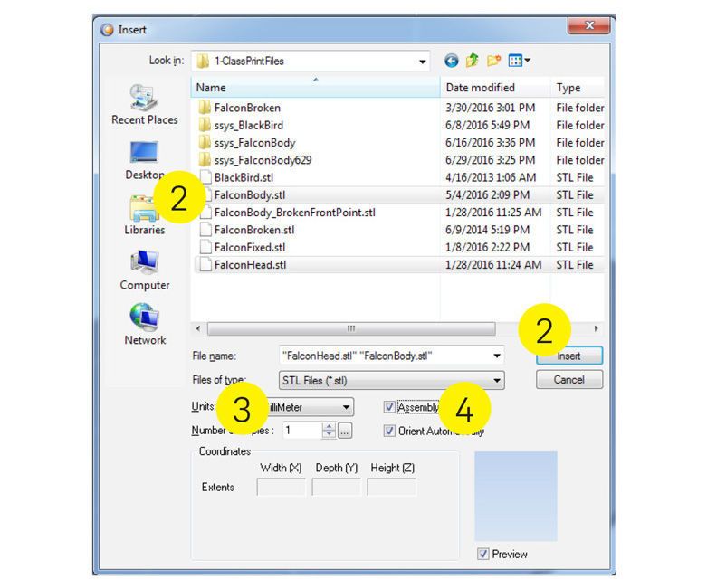Click date 6/9/2014 5:19 PM cell
The image size is (707, 588).
[487, 230]
